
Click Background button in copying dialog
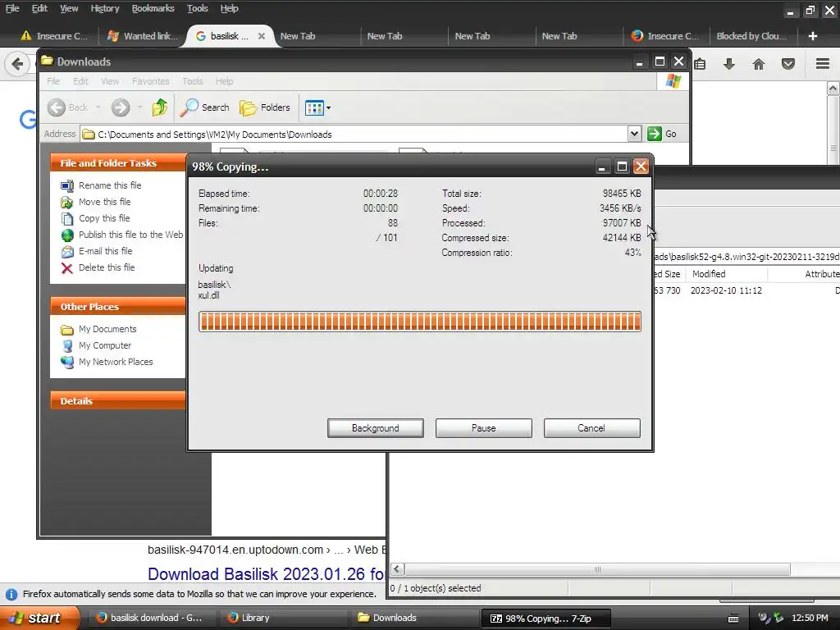coord(376,428)
